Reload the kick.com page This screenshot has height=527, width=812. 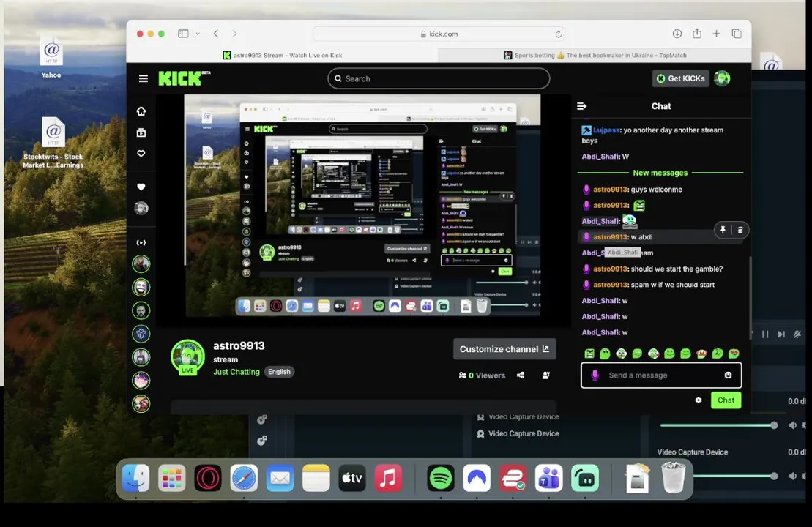tap(558, 34)
